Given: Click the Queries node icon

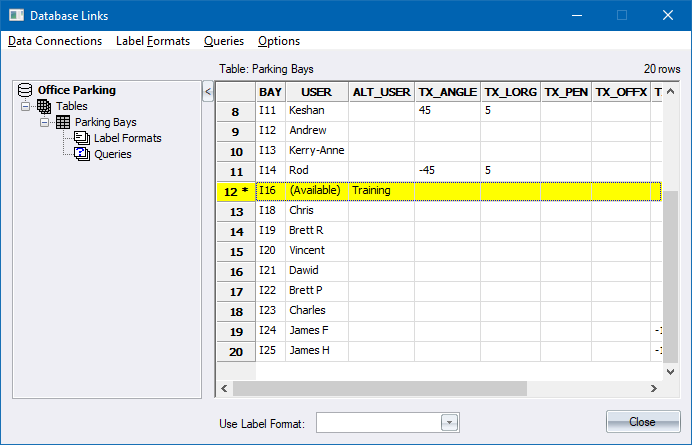Looking at the screenshot, I should pos(82,154).
